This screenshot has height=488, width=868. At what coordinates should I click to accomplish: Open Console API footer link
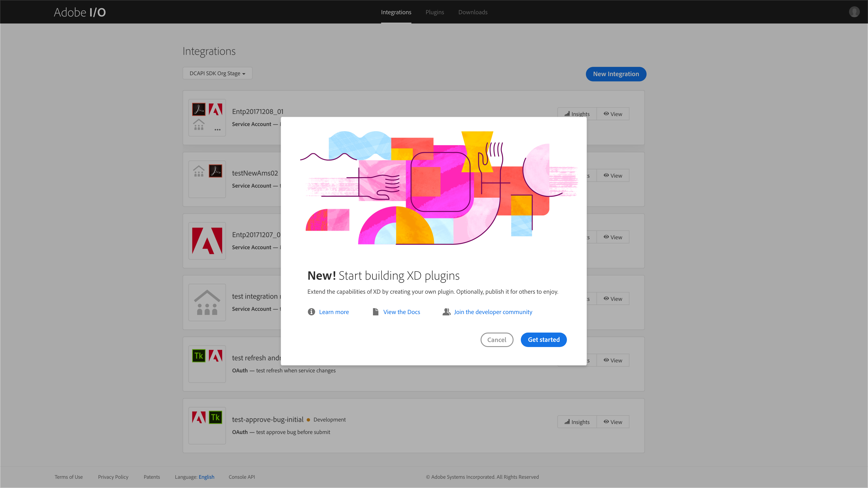242,477
